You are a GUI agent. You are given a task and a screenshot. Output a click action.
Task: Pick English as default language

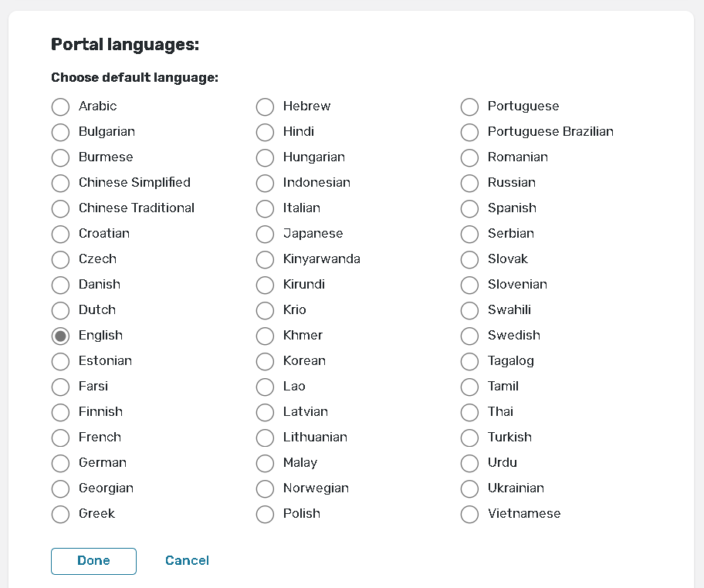point(61,336)
